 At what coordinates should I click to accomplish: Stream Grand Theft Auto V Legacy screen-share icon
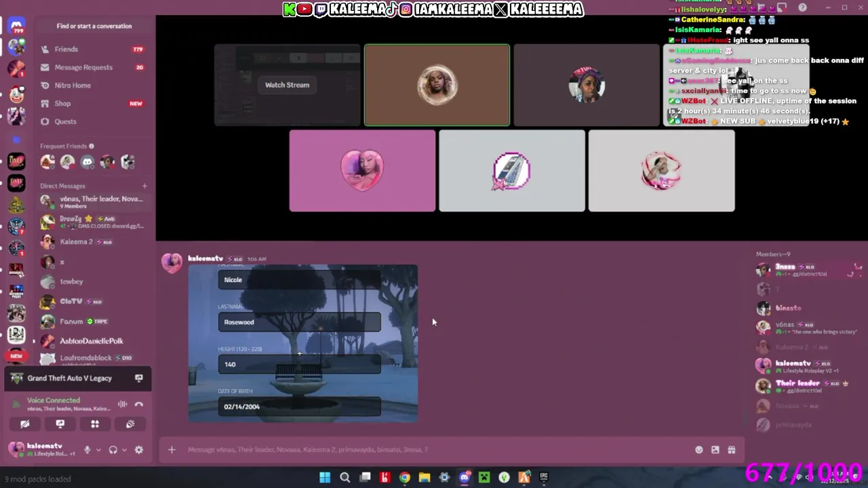click(x=139, y=378)
